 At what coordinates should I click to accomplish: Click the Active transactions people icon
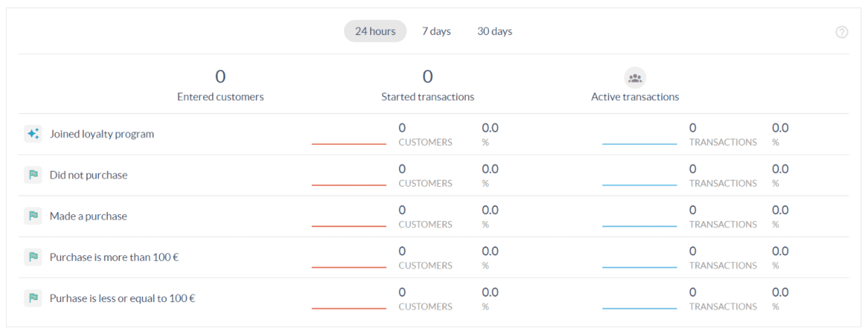(635, 78)
